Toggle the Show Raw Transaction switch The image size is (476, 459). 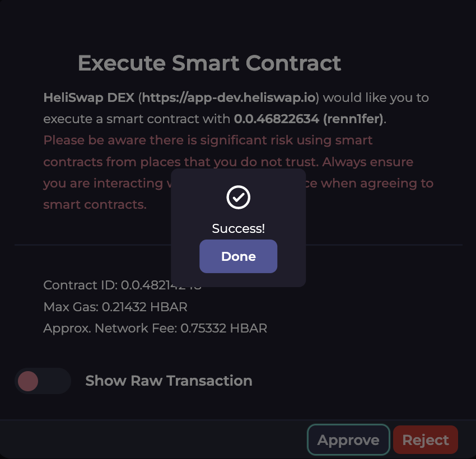[x=43, y=381]
